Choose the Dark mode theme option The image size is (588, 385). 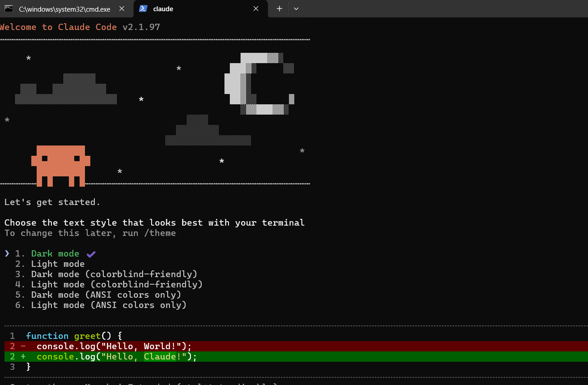click(x=55, y=254)
